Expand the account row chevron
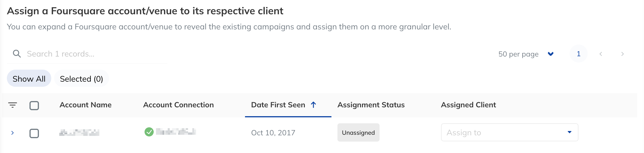Screen dimensions: 644x153 pyautogui.click(x=12, y=133)
